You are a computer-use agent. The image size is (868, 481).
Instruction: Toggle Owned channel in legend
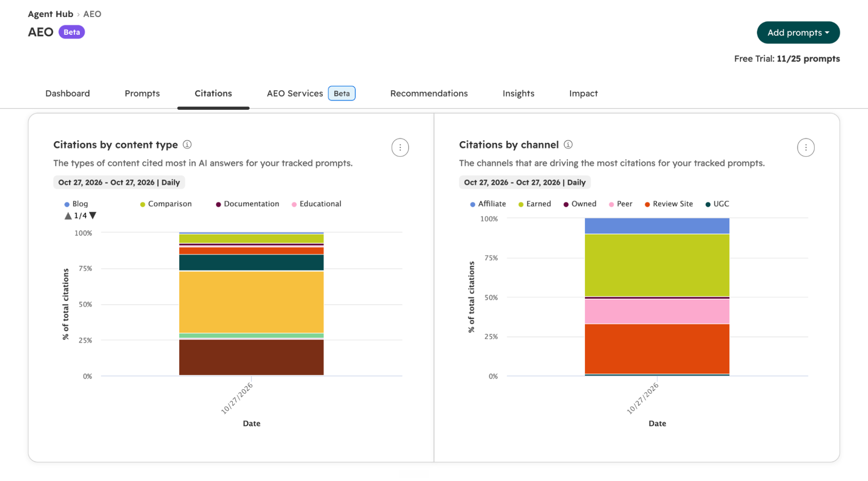pyautogui.click(x=580, y=204)
